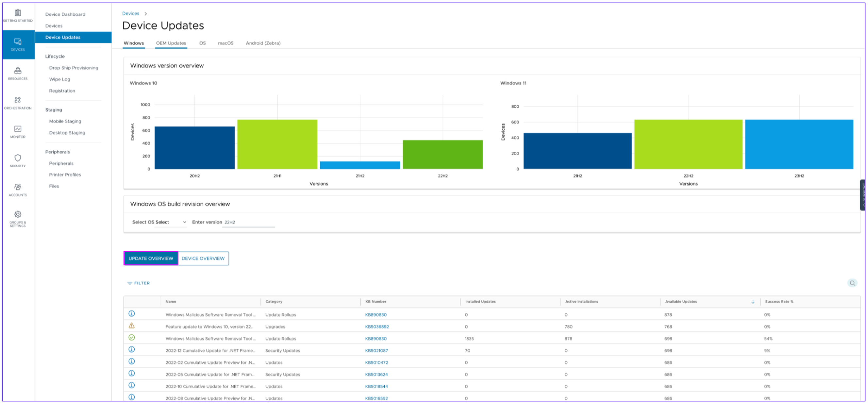
Task: Open the Filter expander above the table
Action: (x=139, y=283)
